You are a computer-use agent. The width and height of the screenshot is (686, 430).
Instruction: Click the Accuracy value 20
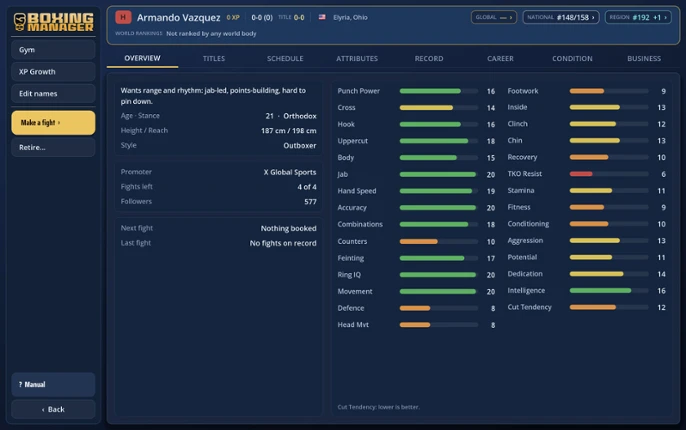pos(490,208)
